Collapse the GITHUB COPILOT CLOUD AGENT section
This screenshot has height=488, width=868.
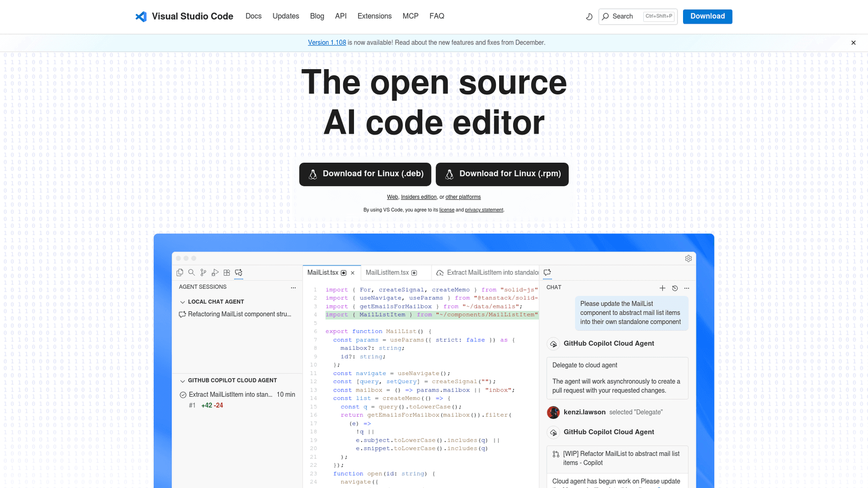coord(182,380)
